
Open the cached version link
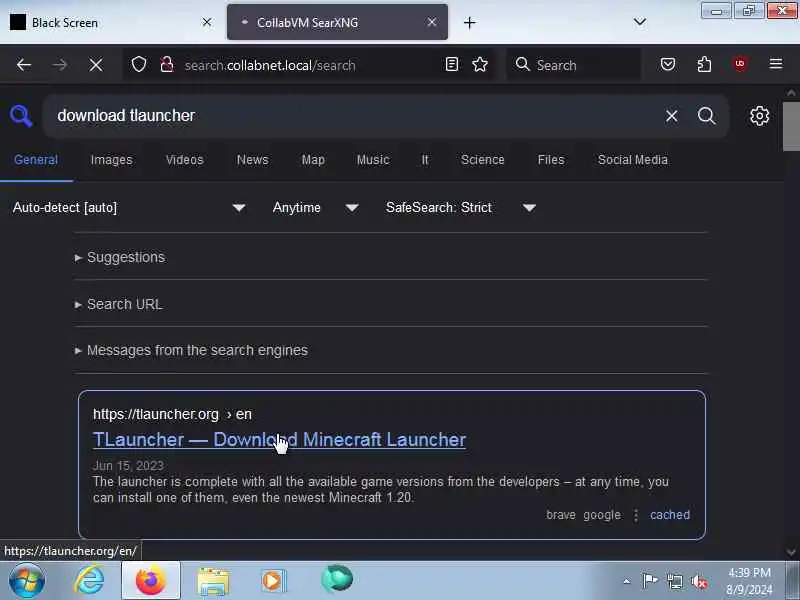[x=669, y=515]
